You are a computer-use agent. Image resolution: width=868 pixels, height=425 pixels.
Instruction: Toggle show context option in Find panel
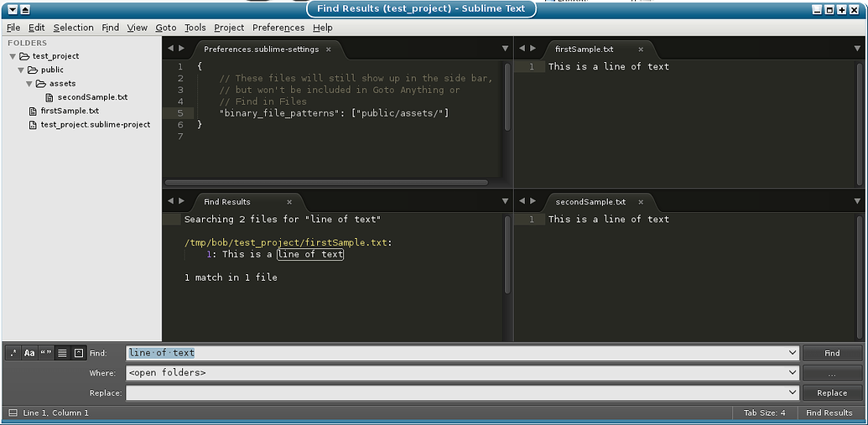coord(62,353)
